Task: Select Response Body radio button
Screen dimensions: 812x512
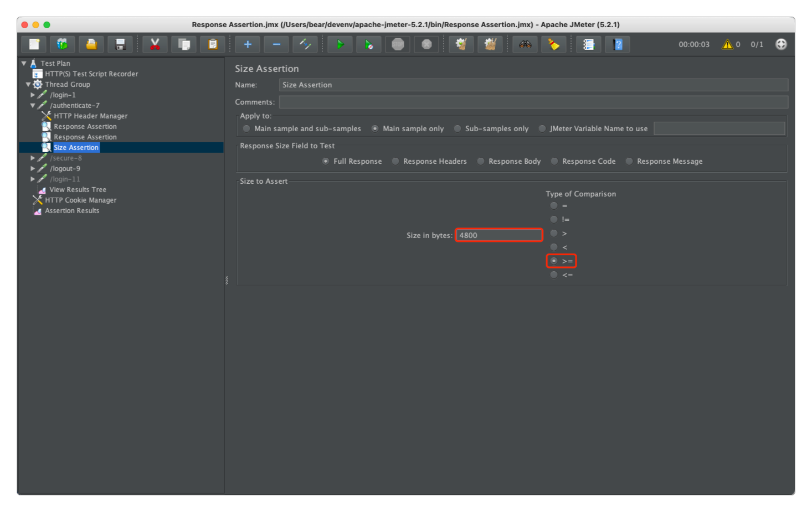Action: point(481,161)
